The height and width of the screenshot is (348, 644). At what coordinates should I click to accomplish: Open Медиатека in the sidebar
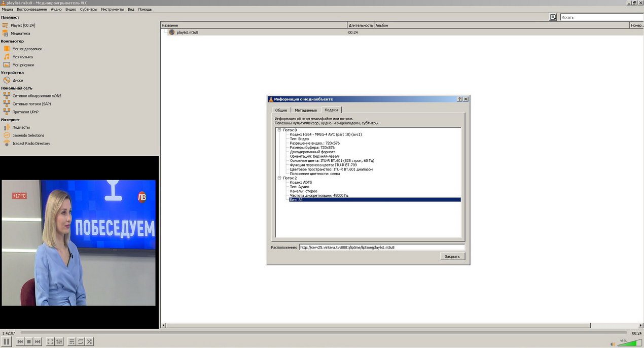tap(20, 33)
